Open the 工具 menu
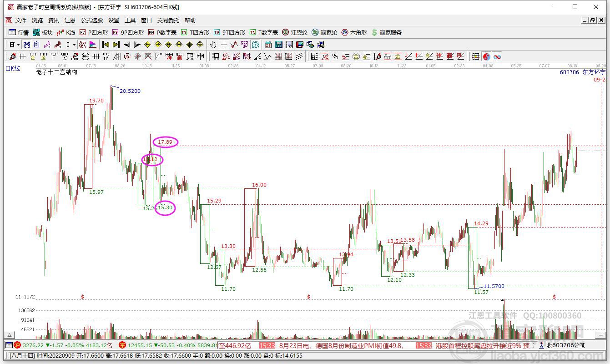The image size is (610, 364). (130, 20)
